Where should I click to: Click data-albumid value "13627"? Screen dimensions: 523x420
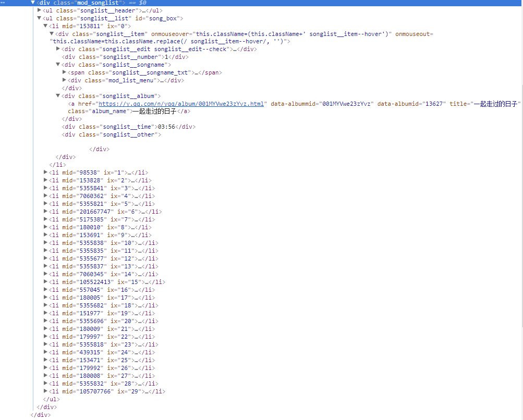(x=434, y=104)
